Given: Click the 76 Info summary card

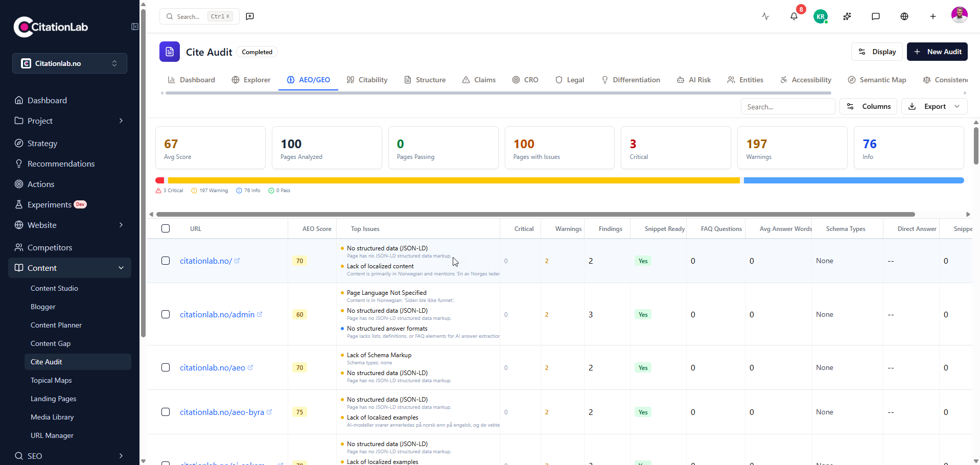Looking at the screenshot, I should coord(909,148).
